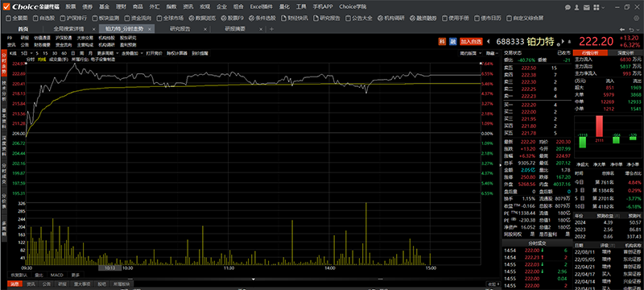Collapse the bottom panel with the down triangle
Image resolution: width=644 pixels, height=290 pixels.
254,280
